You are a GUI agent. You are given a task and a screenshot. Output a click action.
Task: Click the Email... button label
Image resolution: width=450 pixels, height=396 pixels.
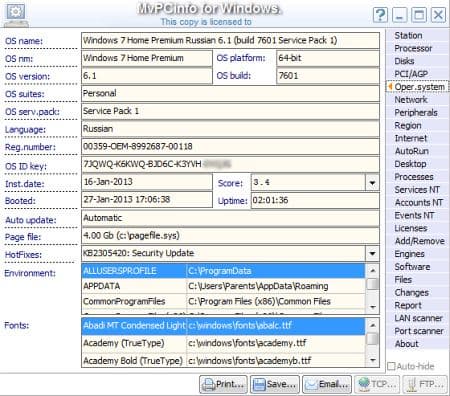click(333, 384)
